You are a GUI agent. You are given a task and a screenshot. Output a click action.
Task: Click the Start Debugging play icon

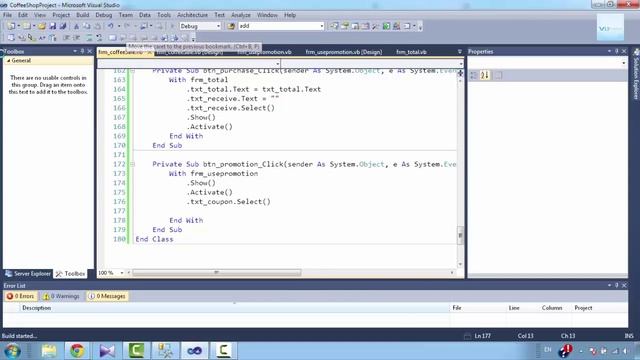172,26
